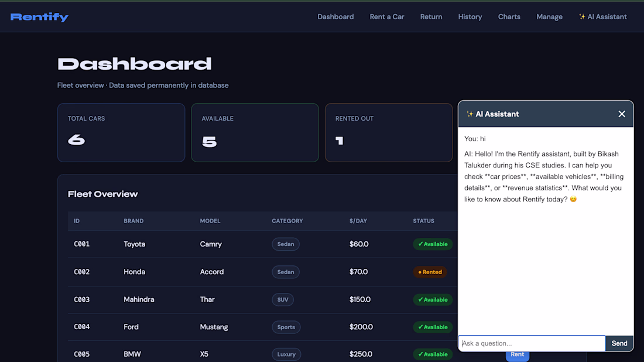The image size is (644, 362).
Task: Click the Ask a question input field
Action: 532,343
